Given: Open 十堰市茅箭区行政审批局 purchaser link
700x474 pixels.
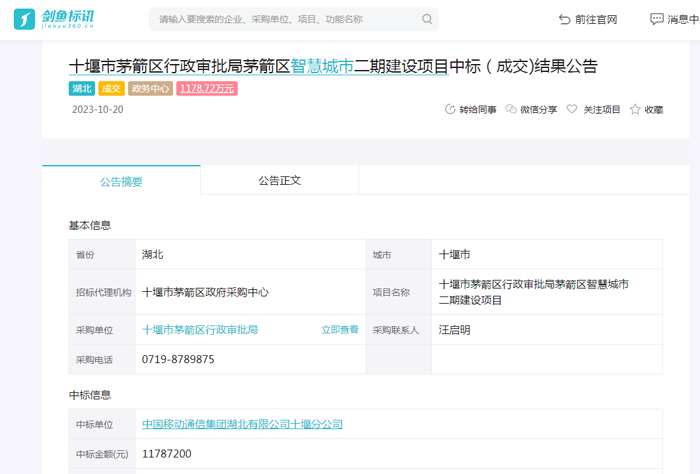Looking at the screenshot, I should pos(200,330).
